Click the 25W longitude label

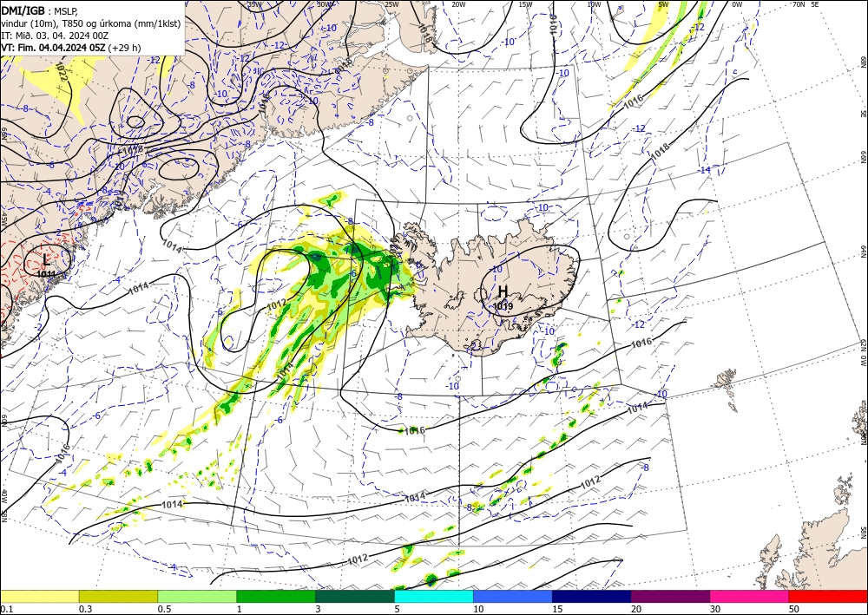(391, 4)
